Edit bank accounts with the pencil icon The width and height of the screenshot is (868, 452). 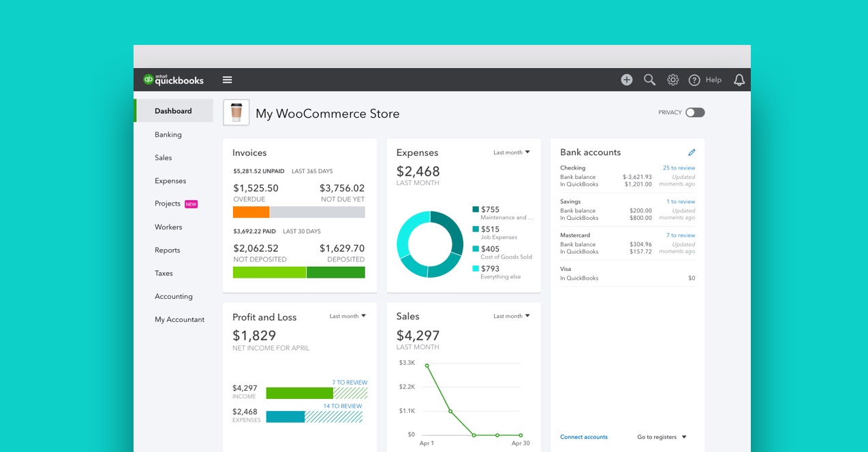pos(692,152)
